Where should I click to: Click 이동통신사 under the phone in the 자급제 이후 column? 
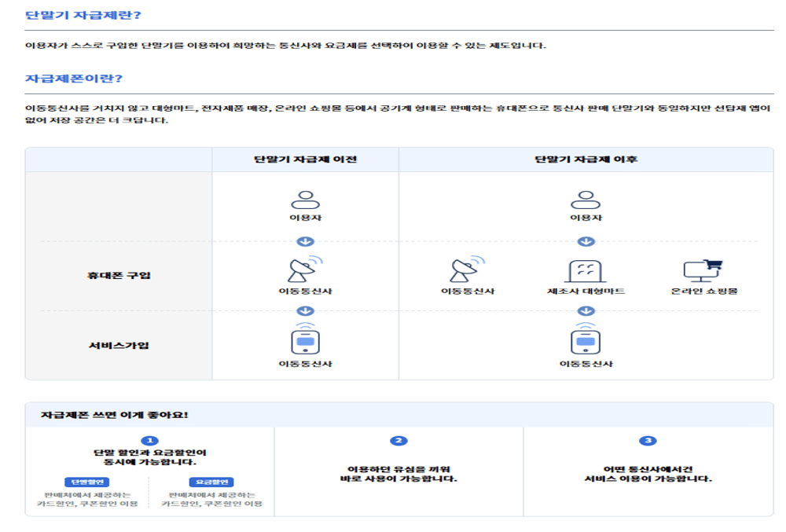point(586,364)
